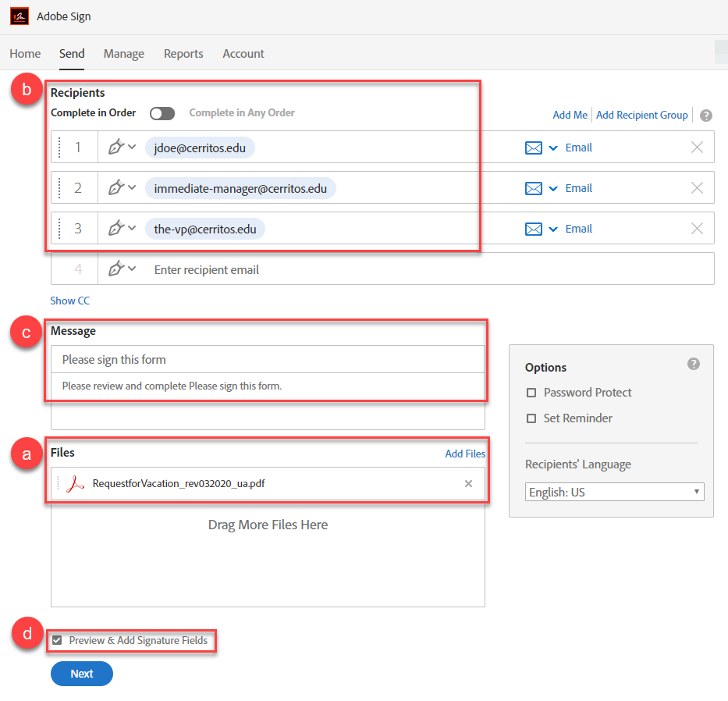728x701 pixels.
Task: Enable Set Reminder checkbox
Action: (x=531, y=418)
